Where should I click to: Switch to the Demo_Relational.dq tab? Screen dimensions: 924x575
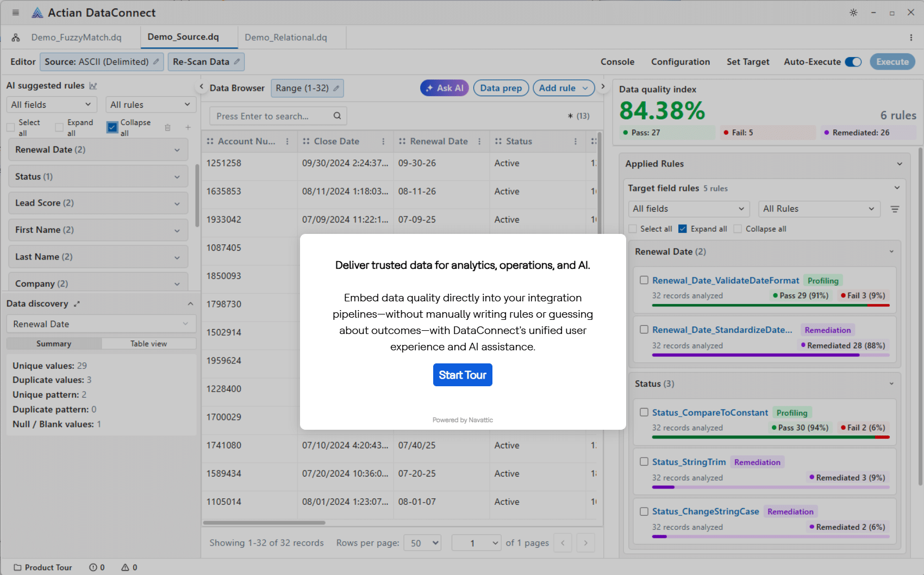point(286,38)
